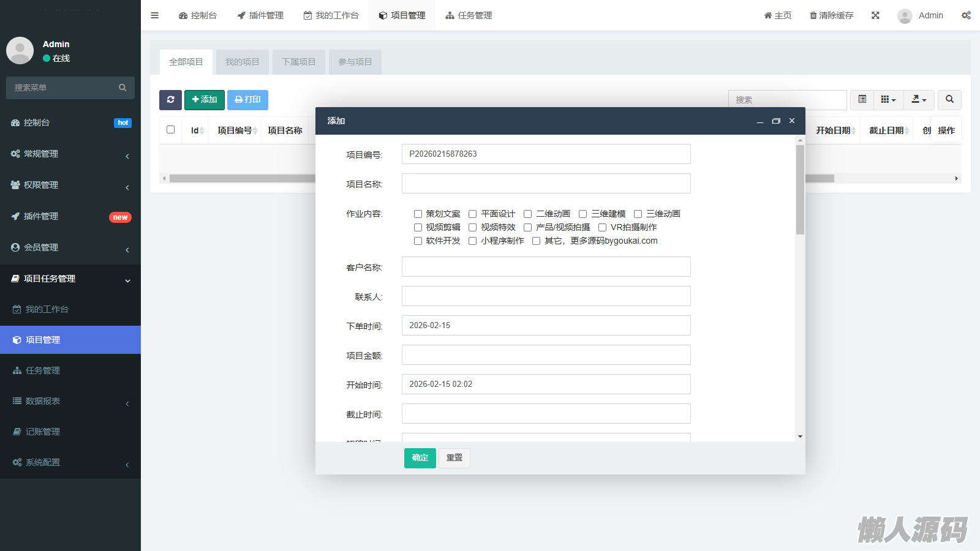This screenshot has height=551, width=980.
Task: Open the export data dropdown
Action: pos(919,100)
